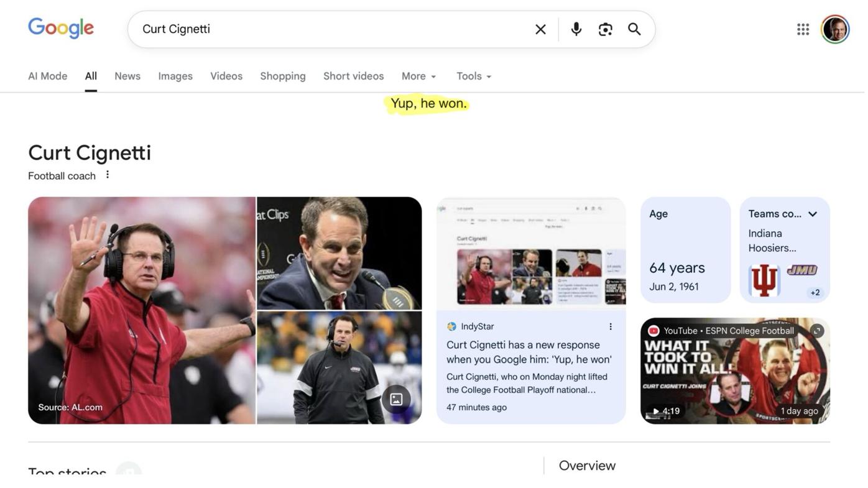868x488 pixels.
Task: Open the Images tab
Action: pos(175,76)
